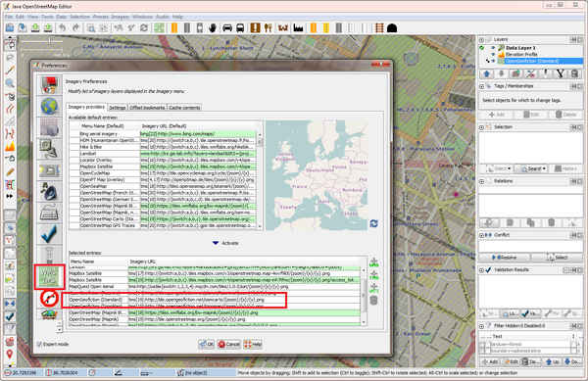The image size is (588, 381).
Task: Reload the default imagery entries list
Action: pyautogui.click(x=374, y=223)
